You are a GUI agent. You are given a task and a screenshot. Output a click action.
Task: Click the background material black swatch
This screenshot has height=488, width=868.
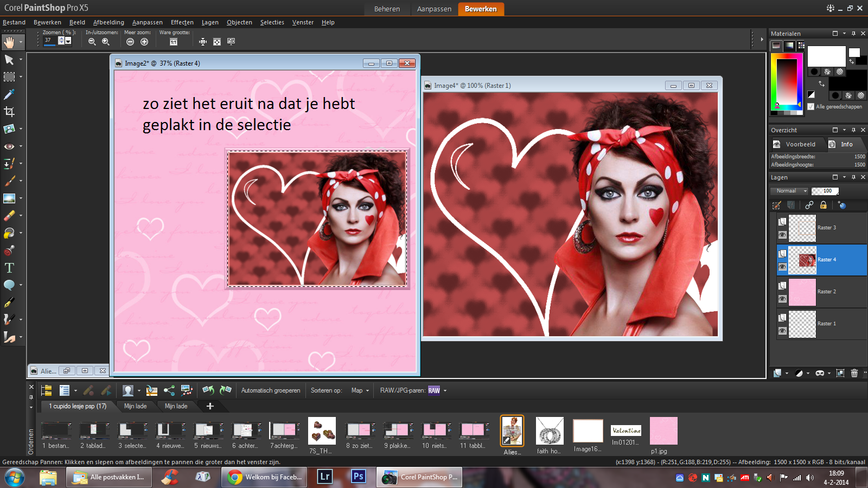coord(847,80)
